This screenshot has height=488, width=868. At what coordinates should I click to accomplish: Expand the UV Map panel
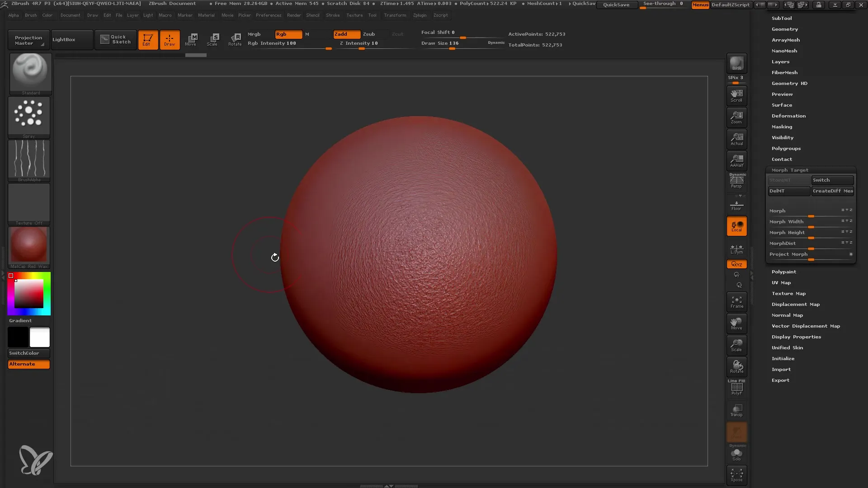[781, 282]
